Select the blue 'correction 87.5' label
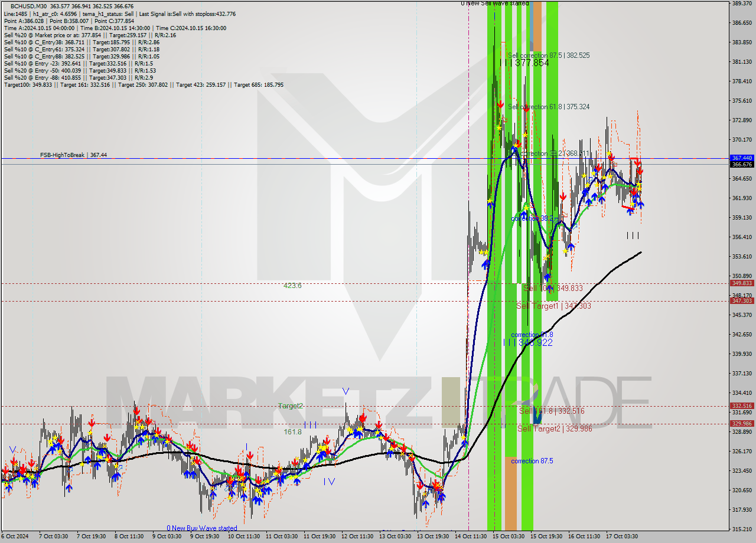 coord(532,461)
